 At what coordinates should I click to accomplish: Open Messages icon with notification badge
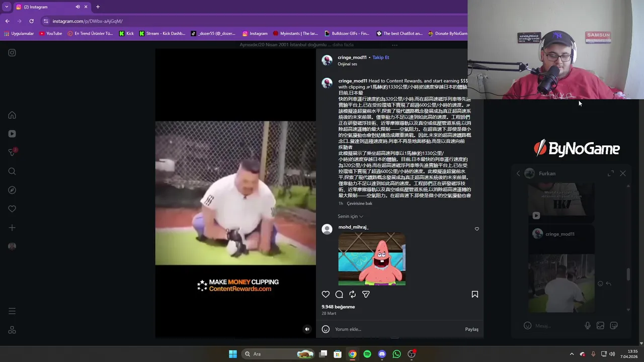(x=12, y=152)
